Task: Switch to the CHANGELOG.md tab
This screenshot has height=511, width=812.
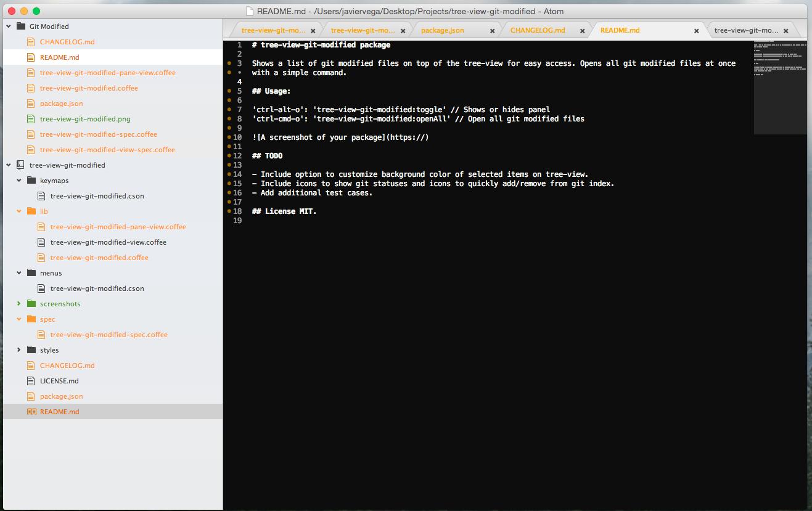Action: click(538, 30)
